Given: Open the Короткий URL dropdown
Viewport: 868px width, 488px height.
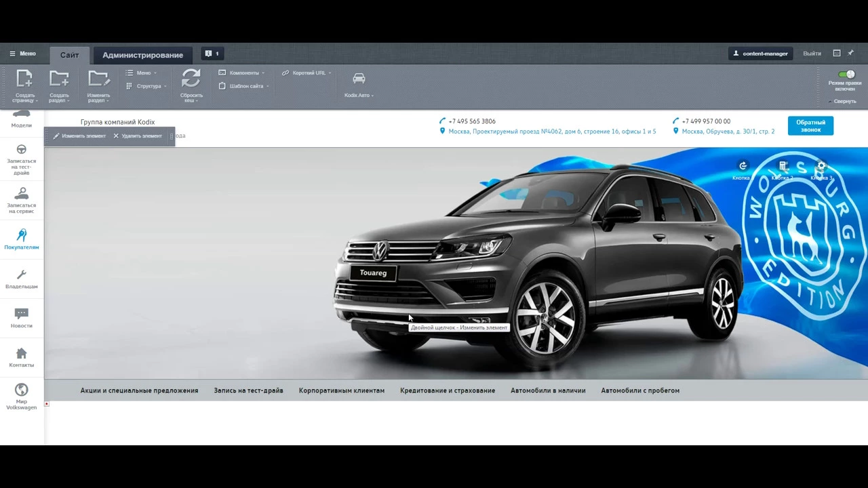Looking at the screenshot, I should 307,73.
